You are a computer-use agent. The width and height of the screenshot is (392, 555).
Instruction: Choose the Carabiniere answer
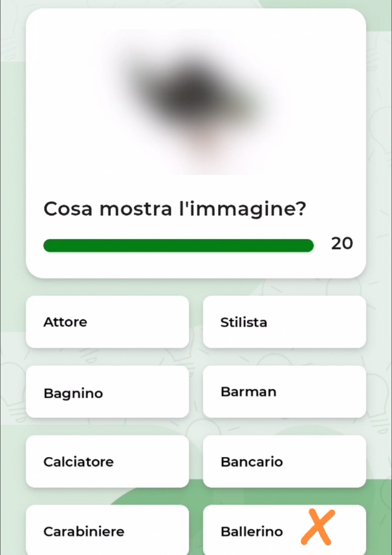click(x=107, y=531)
